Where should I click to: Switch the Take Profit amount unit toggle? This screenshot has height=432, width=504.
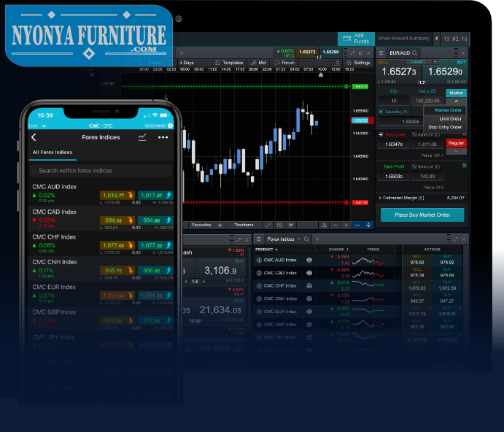(414, 166)
